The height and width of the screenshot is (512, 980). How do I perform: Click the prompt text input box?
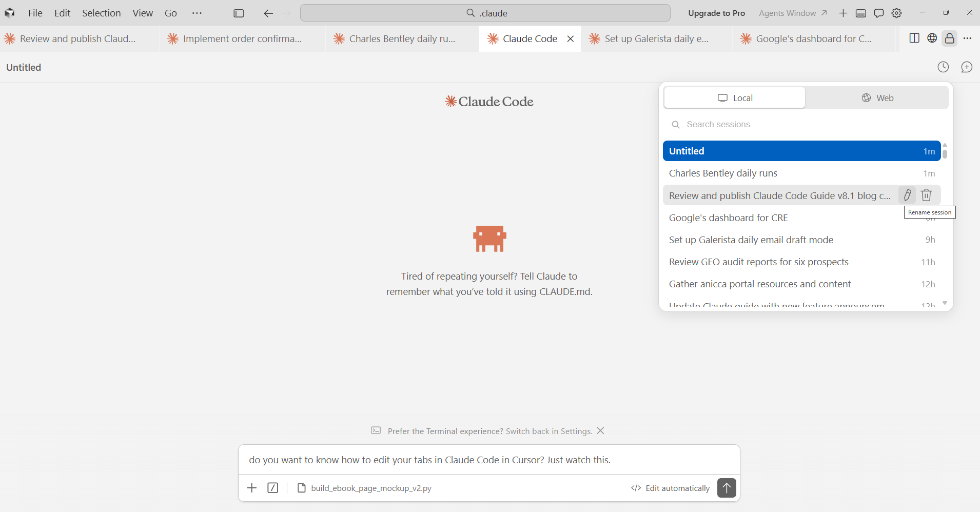pos(489,460)
